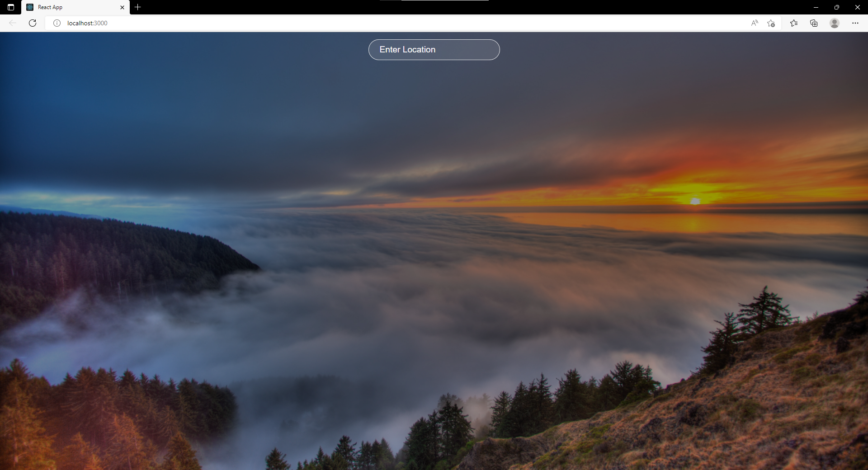The height and width of the screenshot is (470, 868).
Task: Open Settings and more ellipsis menu
Action: (855, 23)
